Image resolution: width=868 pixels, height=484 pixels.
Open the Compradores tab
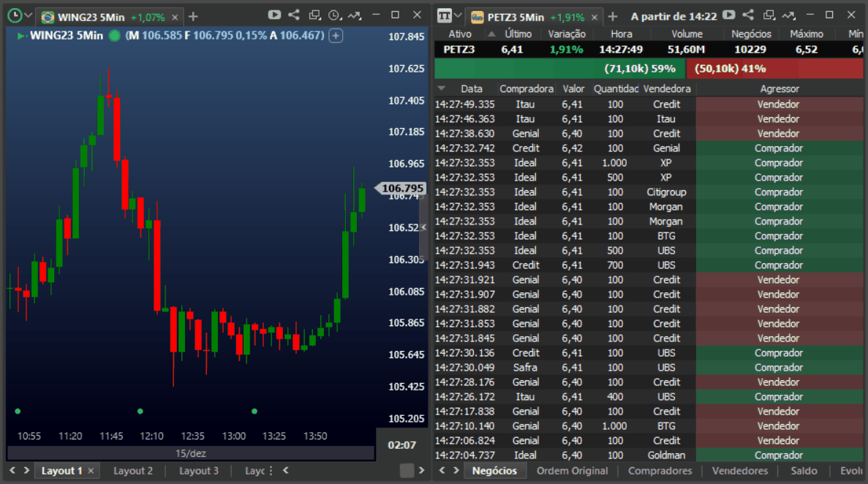[x=660, y=471]
